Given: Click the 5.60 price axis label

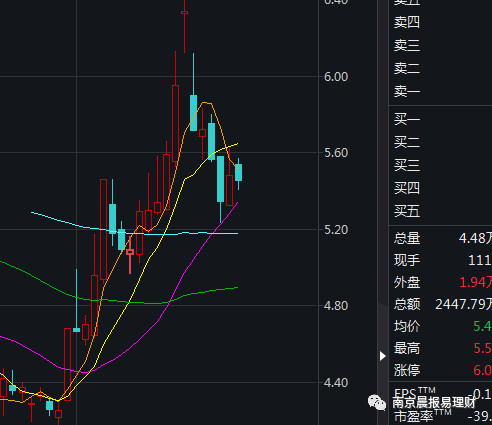Looking at the screenshot, I should (x=336, y=153).
